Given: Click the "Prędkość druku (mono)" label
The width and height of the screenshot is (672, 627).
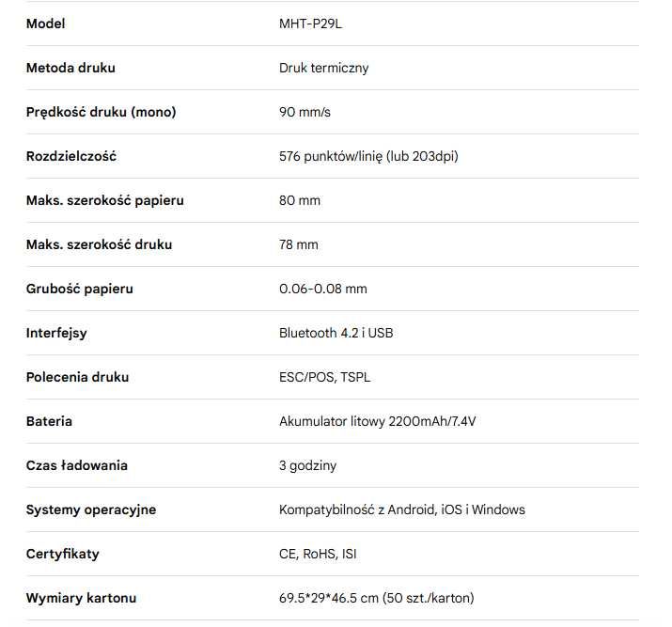Looking at the screenshot, I should (101, 112).
